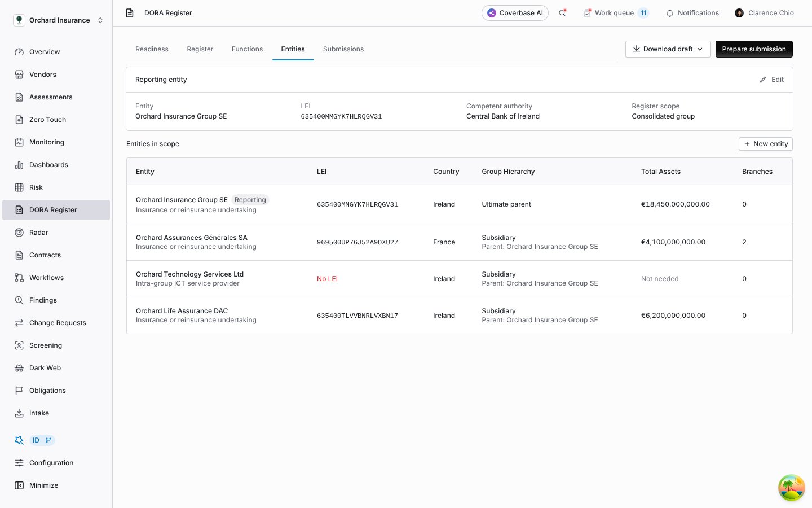This screenshot has width=812, height=508.
Task: Open Clarence Chio user profile
Action: coord(764,13)
